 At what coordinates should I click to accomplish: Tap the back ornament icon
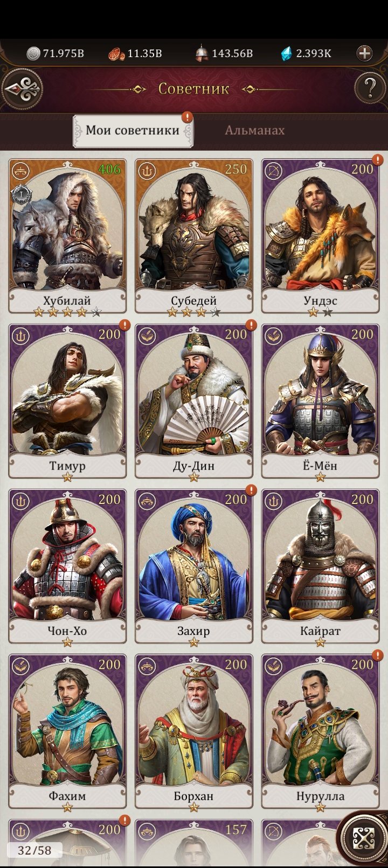pos(22,89)
